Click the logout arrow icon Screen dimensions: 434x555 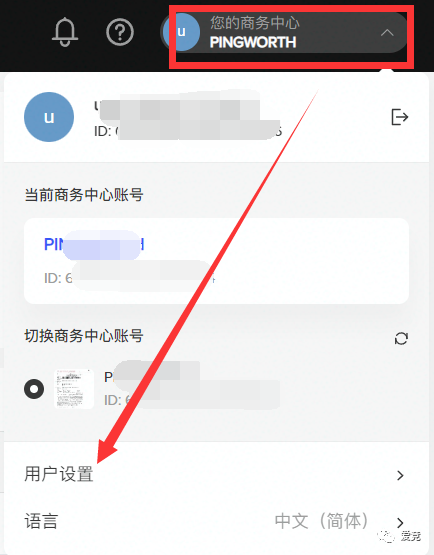click(400, 117)
